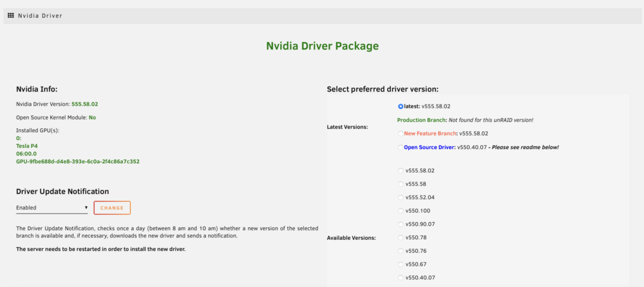Screen dimensions: 644x287
Task: Click the Driver Update Notification heading
Action: pyautogui.click(x=62, y=191)
